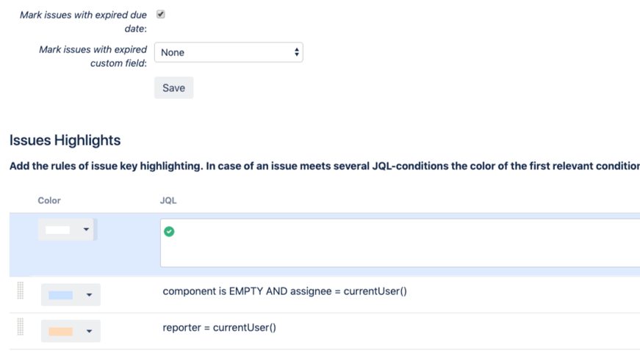
Task: Grab drag handle of reporter rule
Action: [21, 327]
